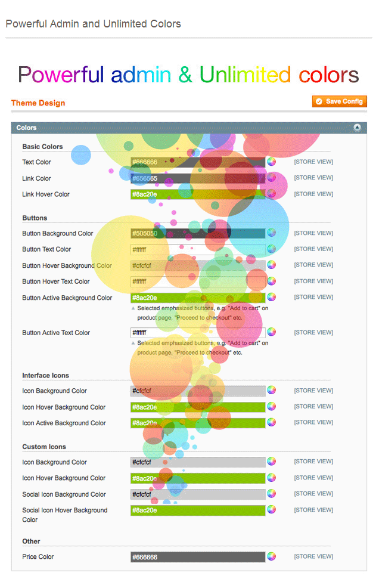
Task: Click the Theme Design heading
Action: click(38, 103)
